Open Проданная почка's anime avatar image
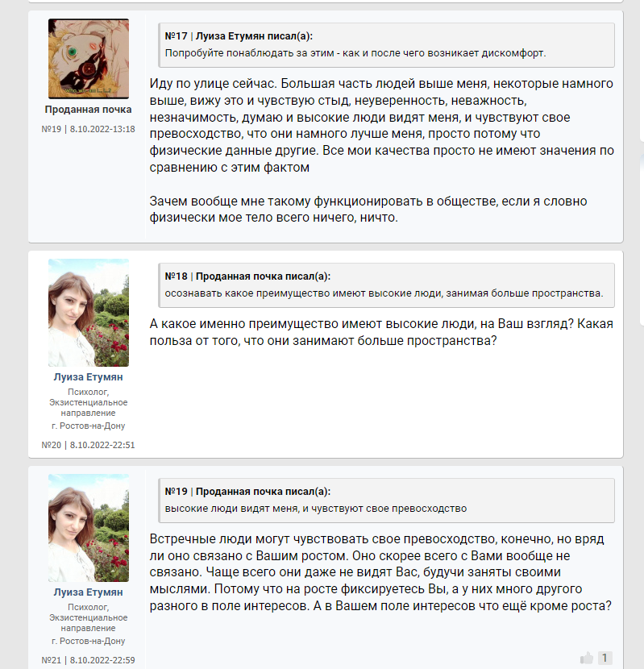Screen dimensions: 644x669 click(x=89, y=59)
